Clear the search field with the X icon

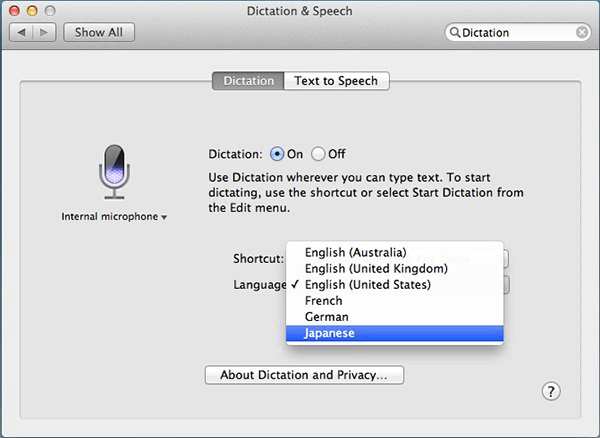582,33
